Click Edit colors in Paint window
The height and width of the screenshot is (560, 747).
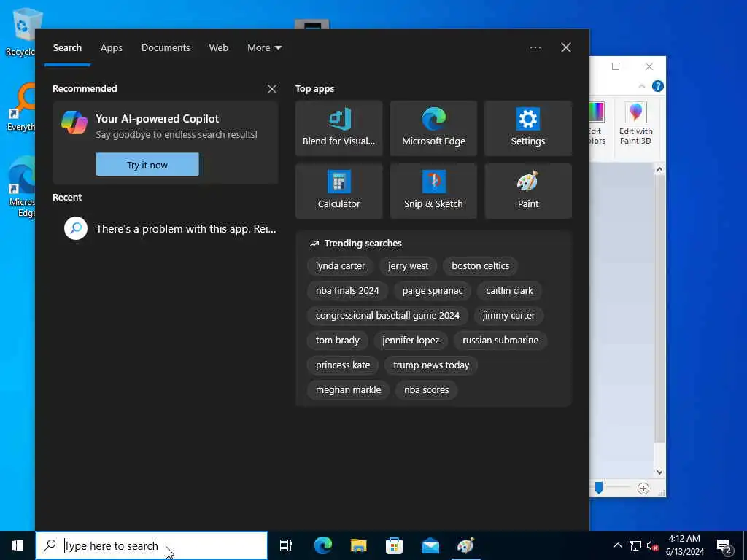click(597, 124)
